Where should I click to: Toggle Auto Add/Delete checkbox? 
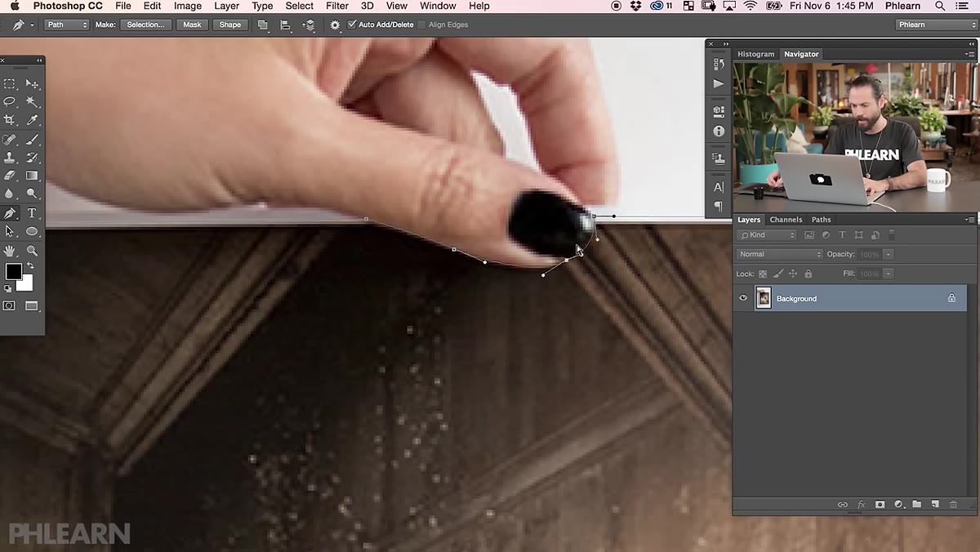tap(352, 24)
